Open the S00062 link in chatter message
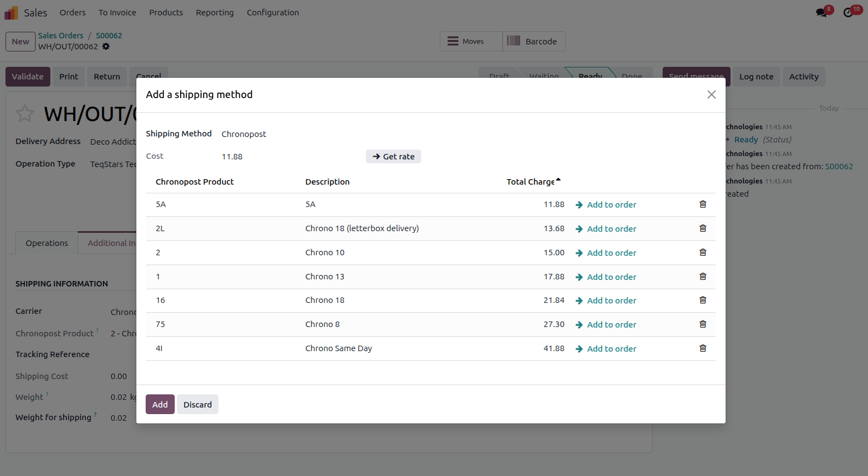 coord(839,167)
